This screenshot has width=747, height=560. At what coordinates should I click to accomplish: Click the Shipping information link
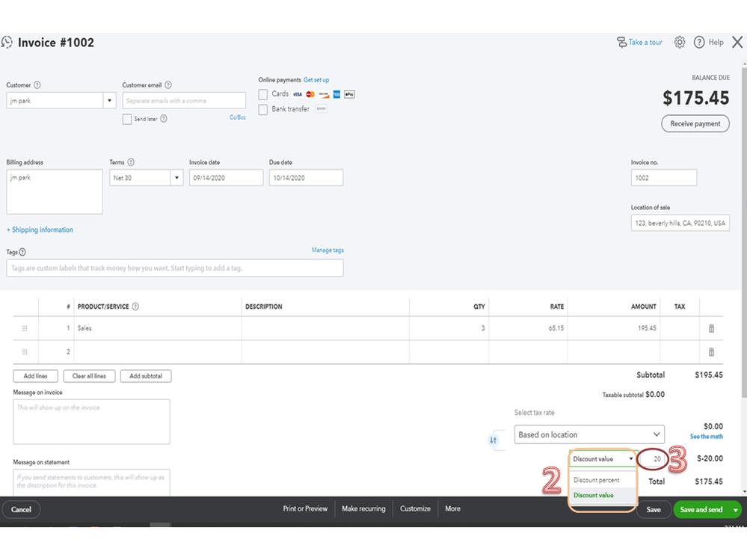click(x=40, y=230)
